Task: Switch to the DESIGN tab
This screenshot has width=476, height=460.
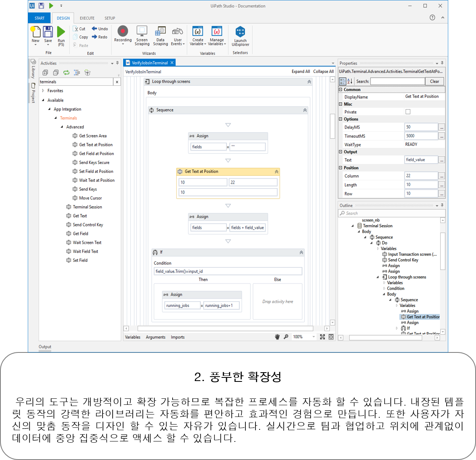Action: tap(63, 18)
